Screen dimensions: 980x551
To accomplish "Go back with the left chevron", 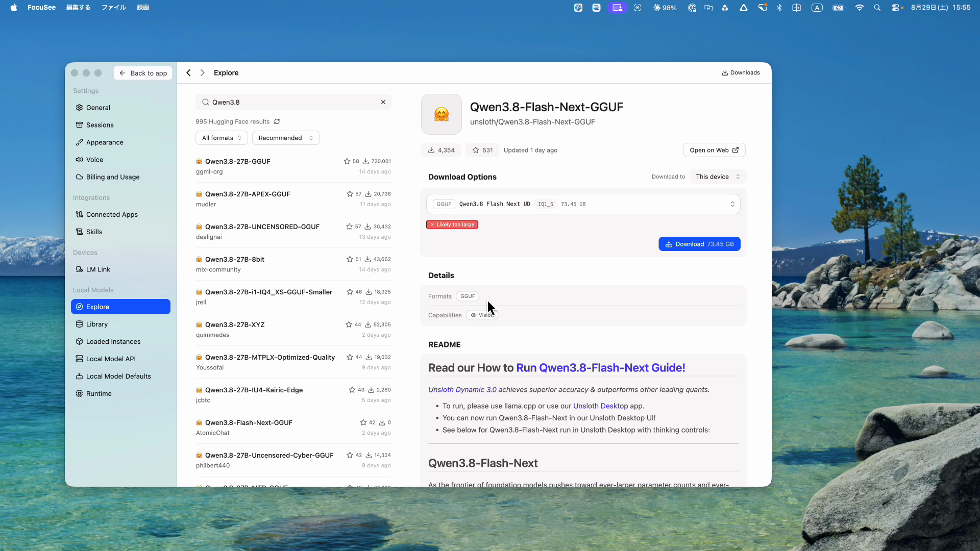I will (189, 73).
